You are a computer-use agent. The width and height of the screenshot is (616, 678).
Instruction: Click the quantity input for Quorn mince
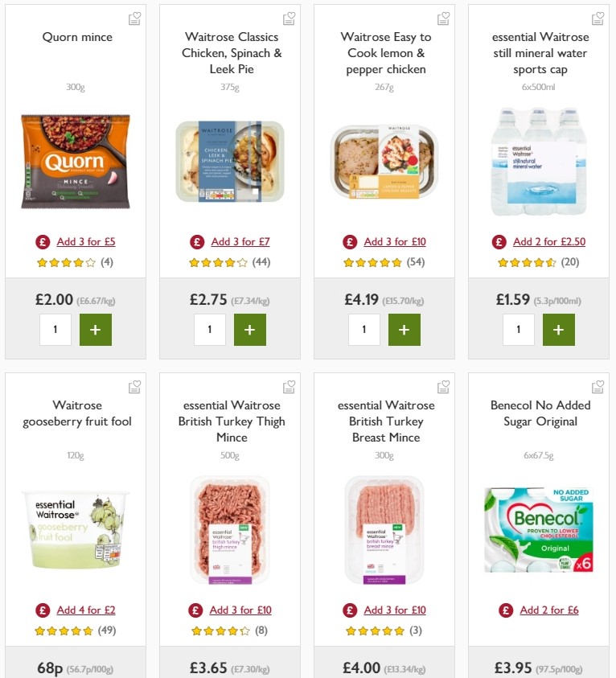[x=55, y=329]
